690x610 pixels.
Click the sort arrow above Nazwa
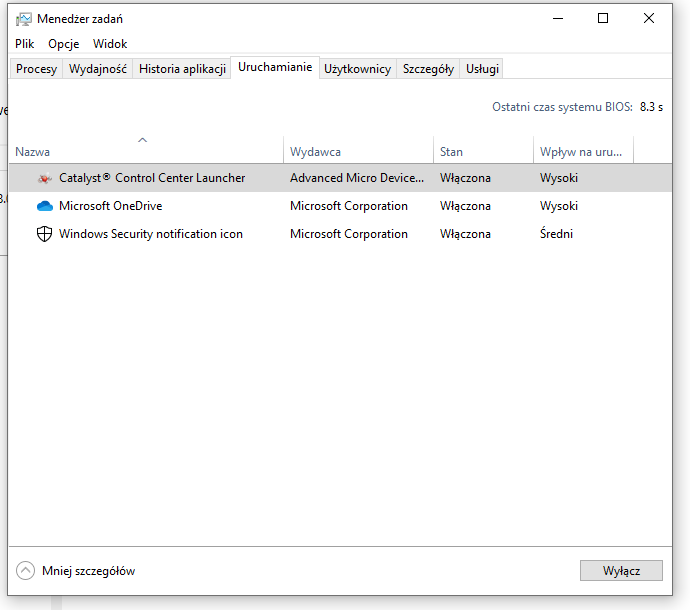(142, 140)
